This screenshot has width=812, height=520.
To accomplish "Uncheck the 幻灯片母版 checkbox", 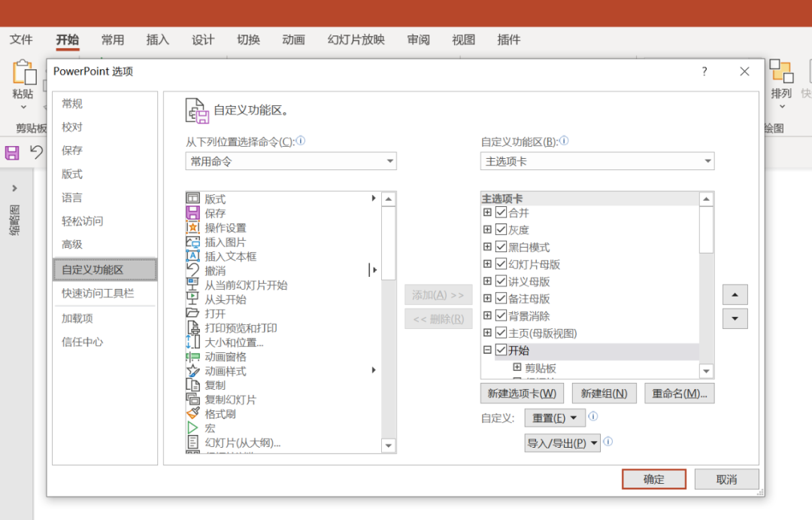I will coord(501,263).
